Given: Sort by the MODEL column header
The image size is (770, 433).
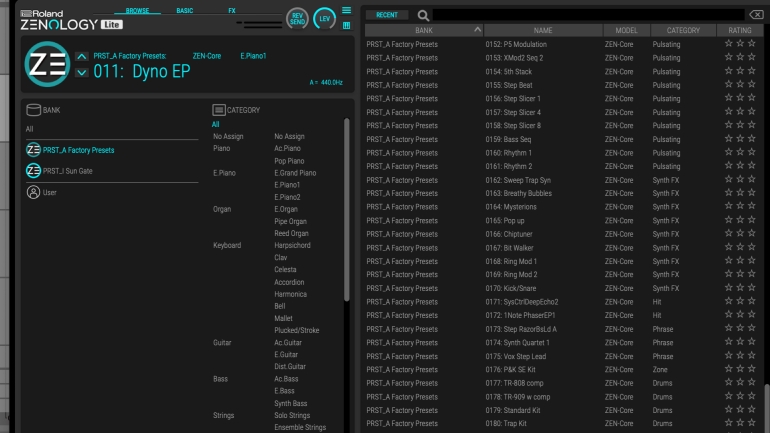Looking at the screenshot, I should coord(627,30).
